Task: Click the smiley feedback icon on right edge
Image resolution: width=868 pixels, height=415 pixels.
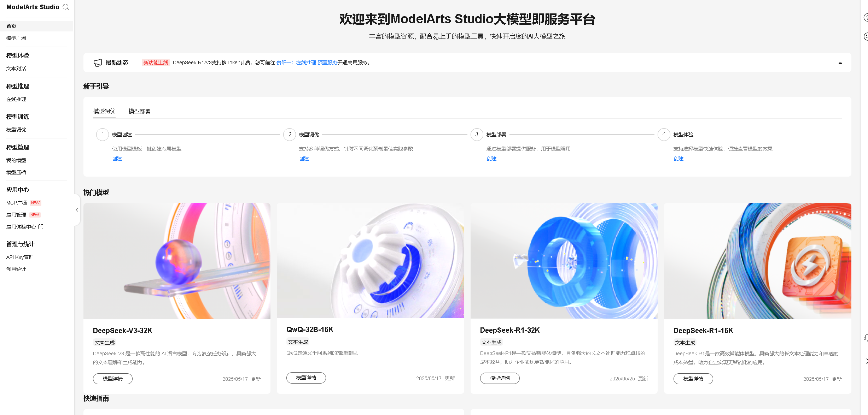Action: click(866, 36)
